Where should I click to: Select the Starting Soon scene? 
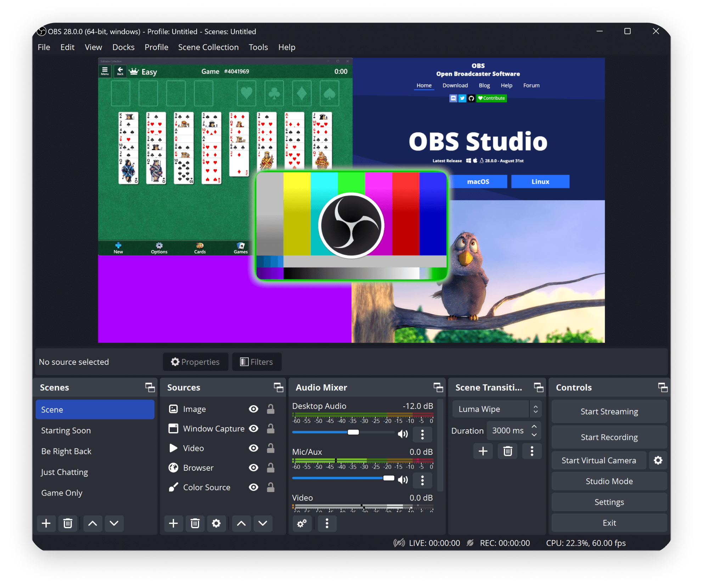point(95,430)
